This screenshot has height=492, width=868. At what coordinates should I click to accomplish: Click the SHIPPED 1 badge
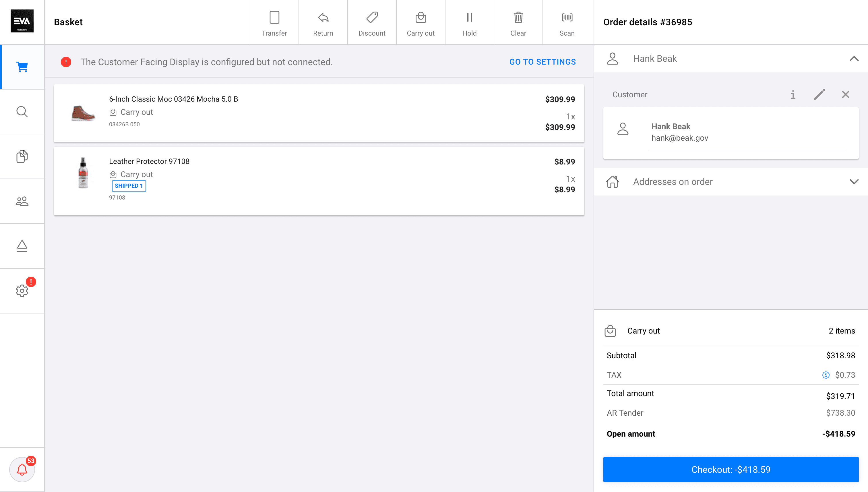tap(129, 186)
